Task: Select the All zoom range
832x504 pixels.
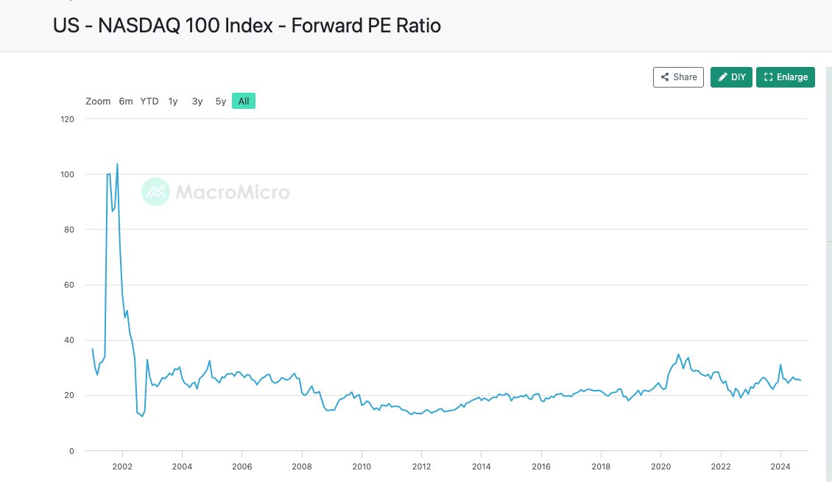Action: 244,102
